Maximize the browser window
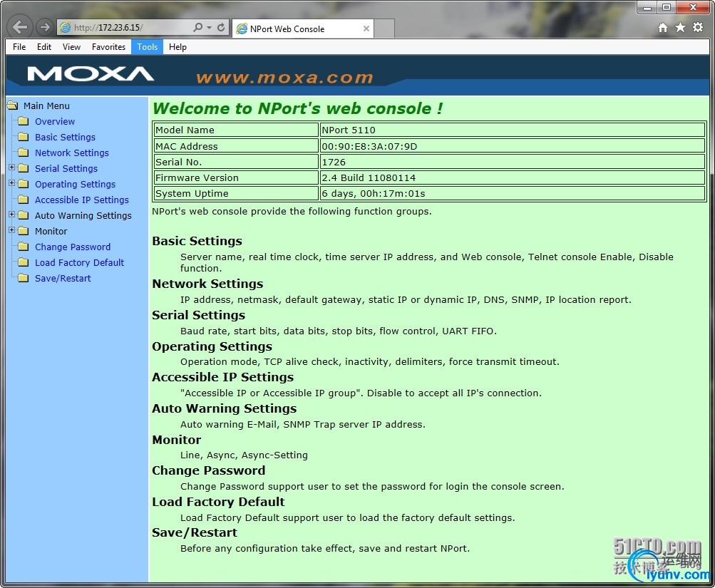The image size is (715, 588). tap(667, 7)
